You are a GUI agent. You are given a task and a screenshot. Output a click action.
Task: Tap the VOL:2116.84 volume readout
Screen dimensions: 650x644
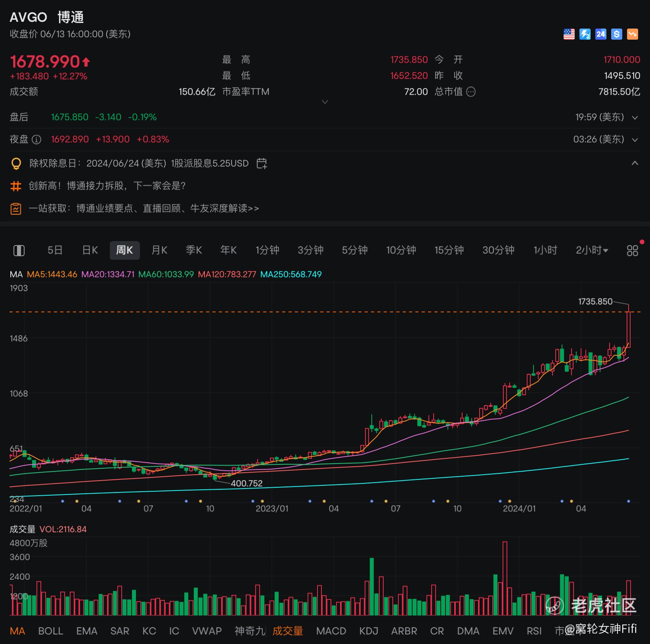(63, 529)
